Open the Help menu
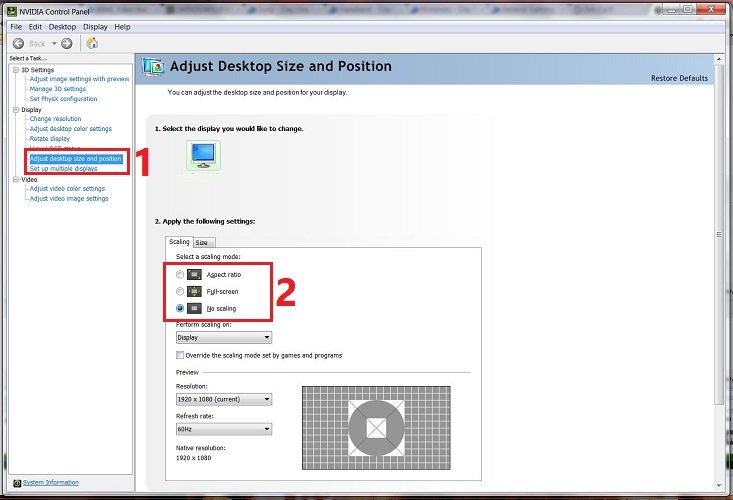Image resolution: width=733 pixels, height=500 pixels. click(122, 27)
